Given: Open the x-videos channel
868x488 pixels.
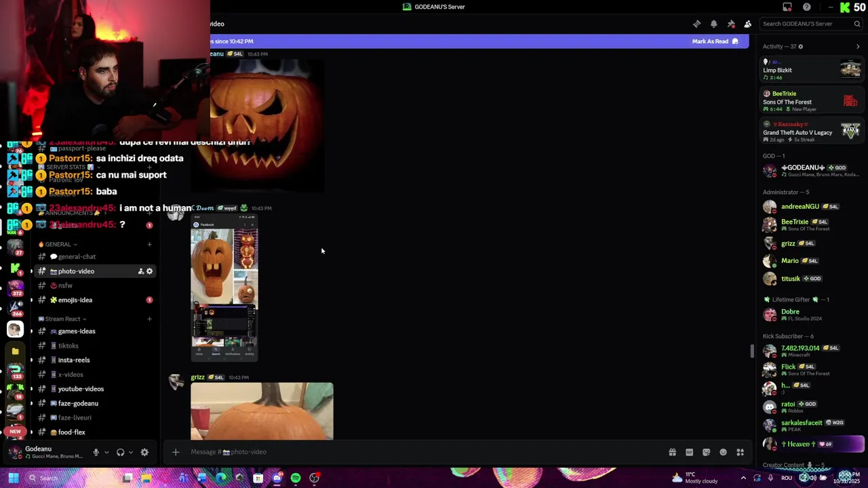Looking at the screenshot, I should click(x=94, y=375).
